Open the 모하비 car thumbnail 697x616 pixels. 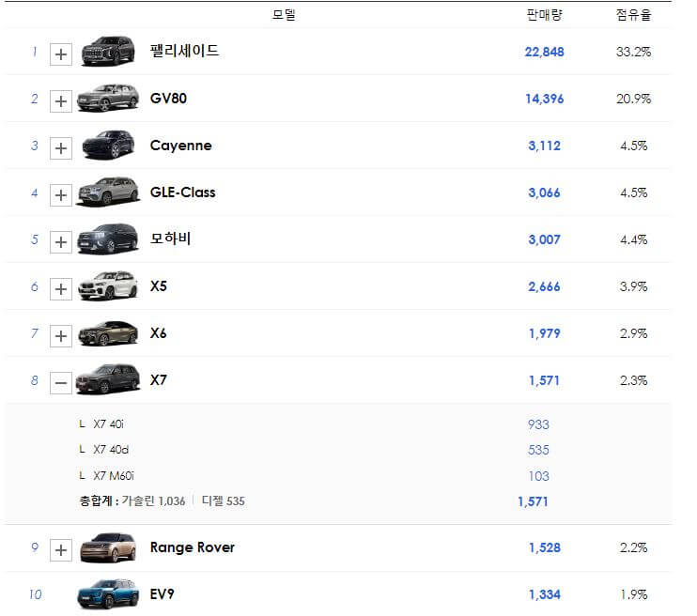pyautogui.click(x=108, y=239)
